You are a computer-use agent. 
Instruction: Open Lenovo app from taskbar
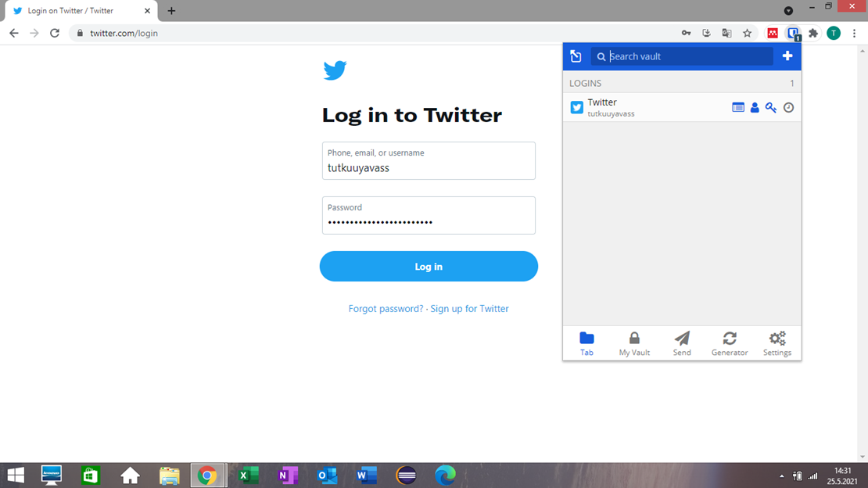pos(52,475)
